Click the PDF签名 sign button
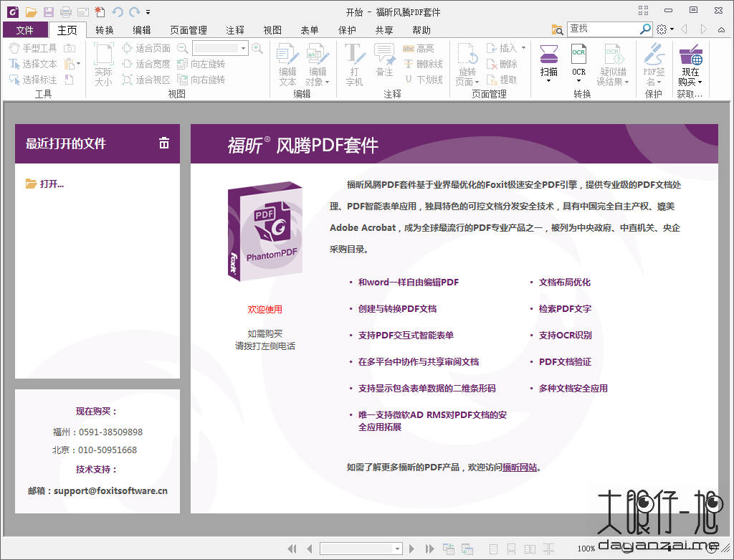Screen dimensions: 734x560 (x=654, y=65)
